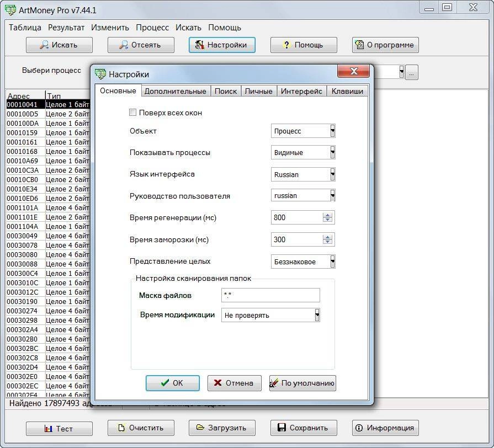Open the process selection dropdown arrow in main window
The image size is (494, 448).
[x=401, y=72]
